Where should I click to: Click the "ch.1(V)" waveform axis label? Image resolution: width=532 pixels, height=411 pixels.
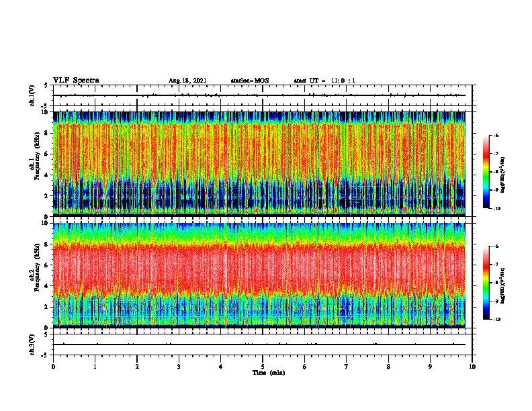[32, 95]
